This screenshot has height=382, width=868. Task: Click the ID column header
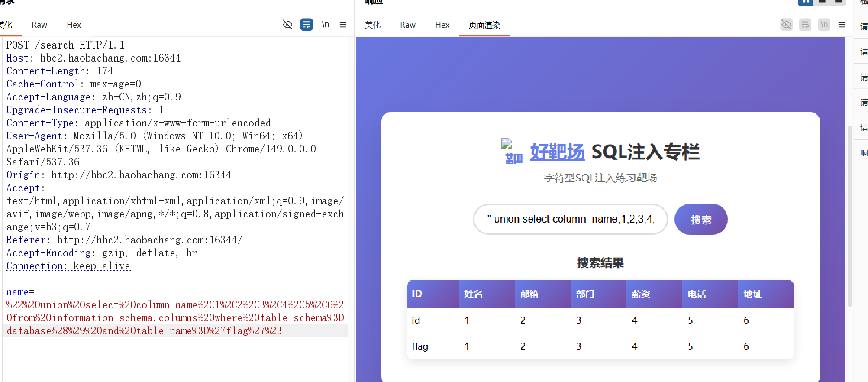(433, 294)
